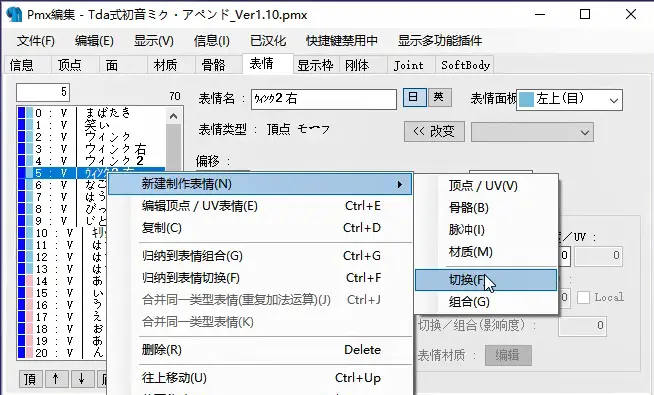Move morph to top with 頂 button
This screenshot has width=654, height=395.
[x=30, y=379]
